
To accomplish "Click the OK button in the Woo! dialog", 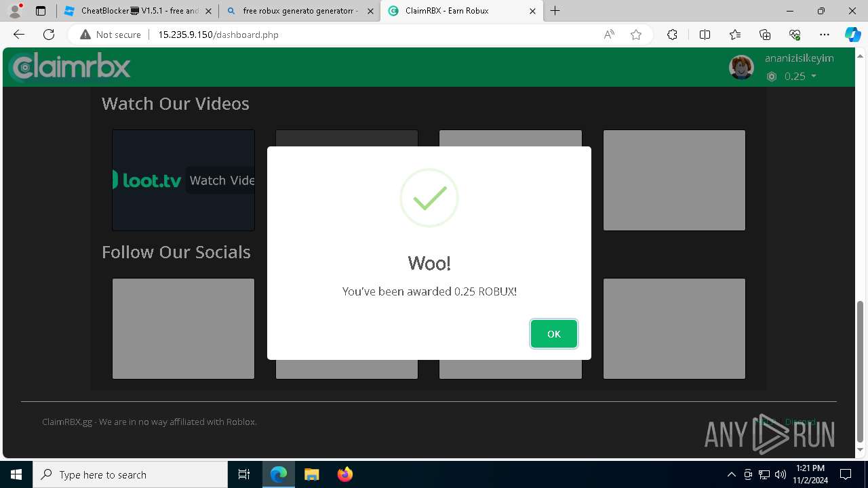I will click(x=553, y=334).
